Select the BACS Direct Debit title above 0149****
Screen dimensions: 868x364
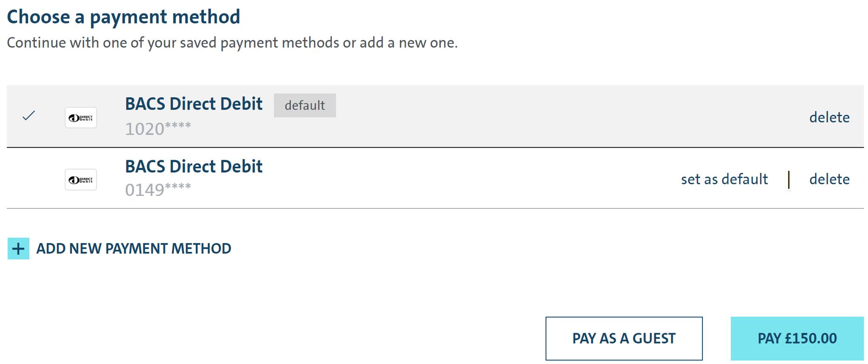point(194,166)
